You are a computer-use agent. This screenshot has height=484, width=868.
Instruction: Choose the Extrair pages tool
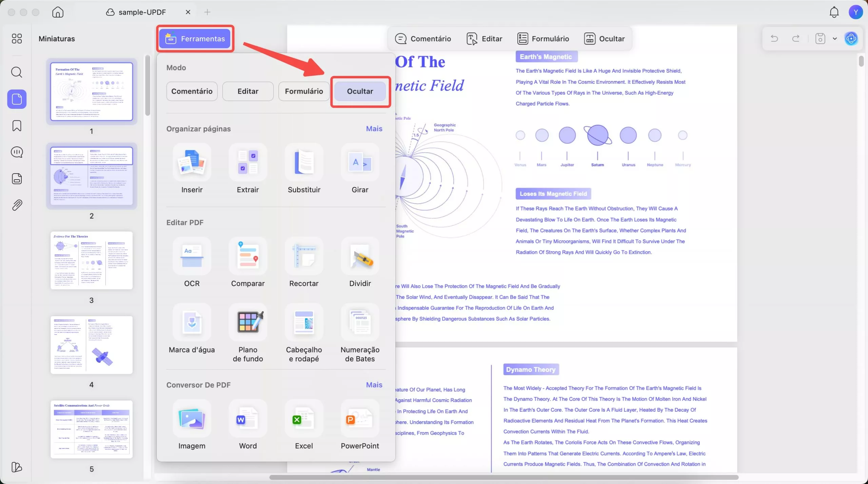[248, 169]
